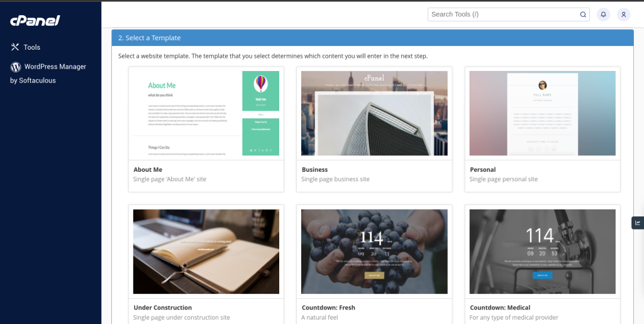Screen dimensions: 644x324
Task: Click the Tools wrench icon
Action: click(x=15, y=47)
